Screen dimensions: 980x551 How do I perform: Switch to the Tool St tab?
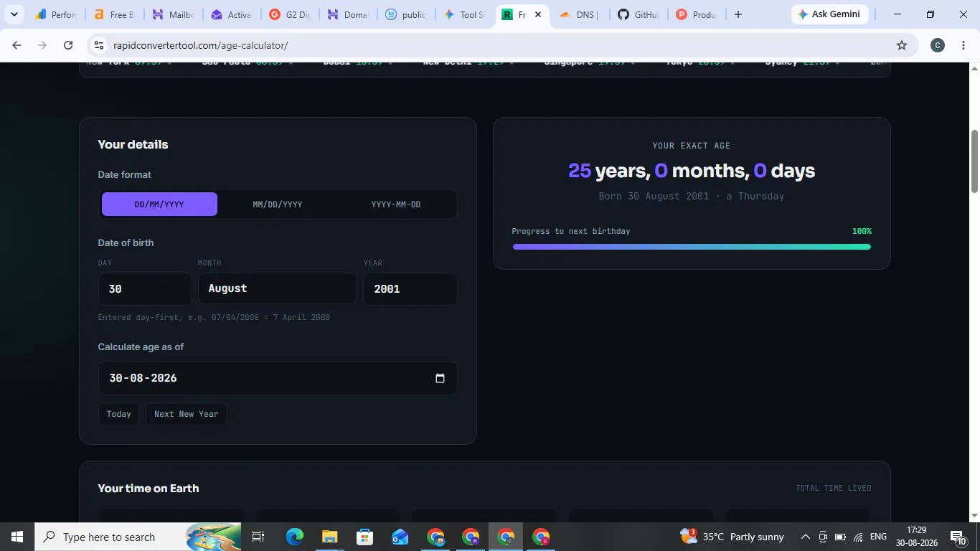pyautogui.click(x=465, y=14)
